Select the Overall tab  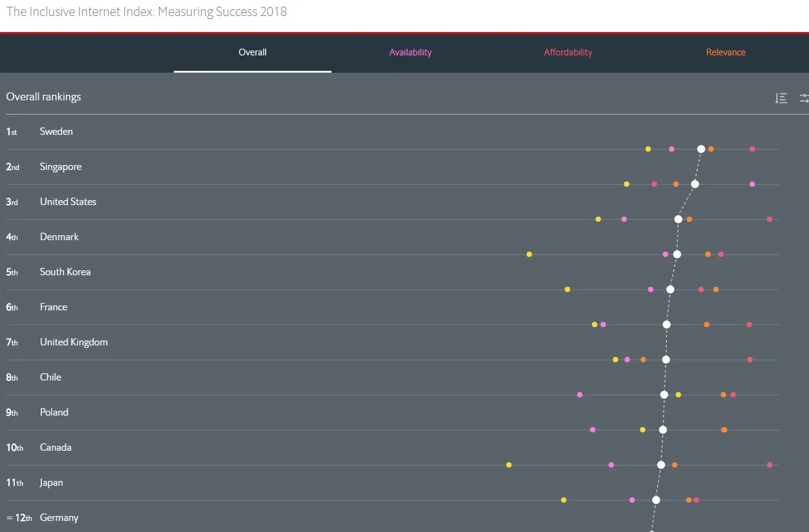[x=253, y=52]
